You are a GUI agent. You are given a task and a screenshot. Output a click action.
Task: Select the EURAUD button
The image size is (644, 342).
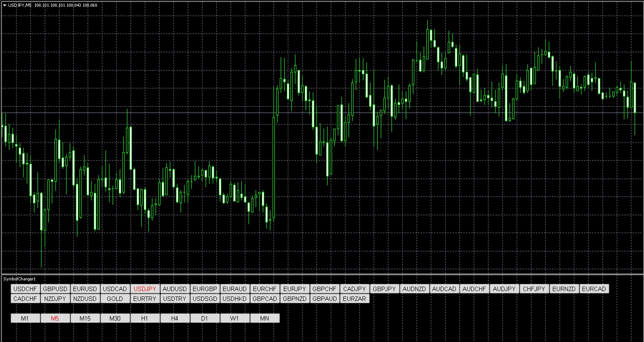(x=235, y=289)
